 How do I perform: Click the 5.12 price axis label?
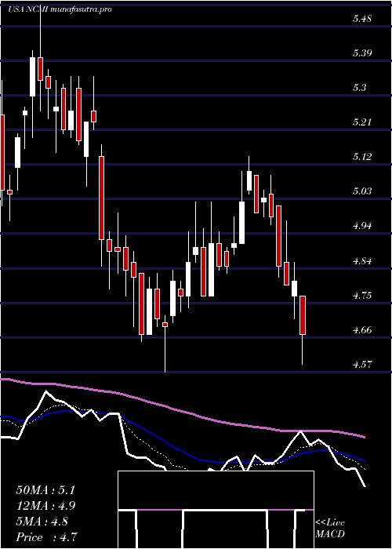coord(361,157)
